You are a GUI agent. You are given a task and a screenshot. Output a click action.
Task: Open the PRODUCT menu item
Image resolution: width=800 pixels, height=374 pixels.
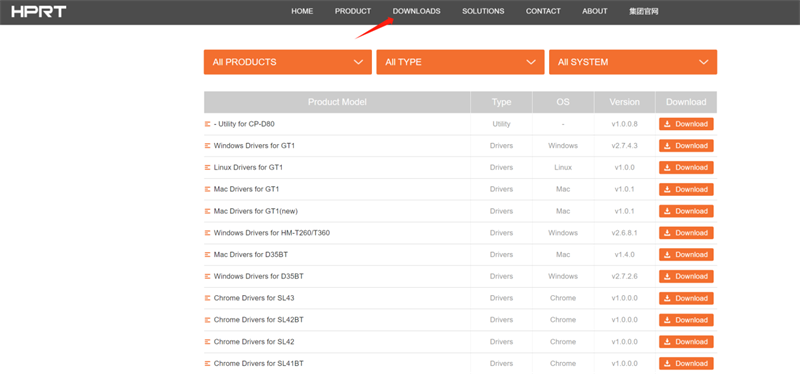pos(353,11)
